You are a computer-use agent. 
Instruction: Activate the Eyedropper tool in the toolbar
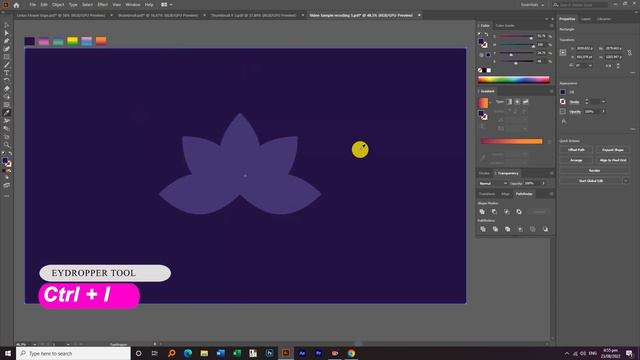click(7, 113)
